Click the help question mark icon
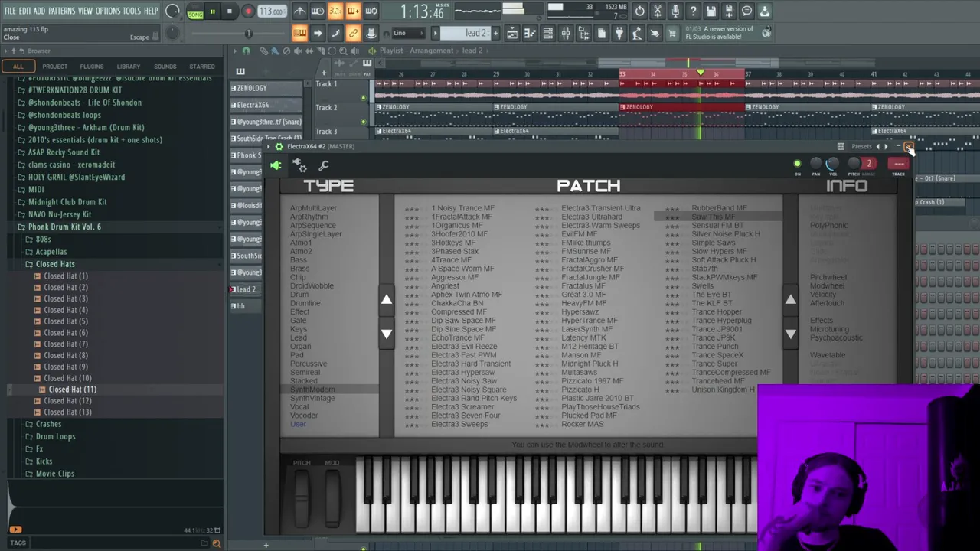This screenshot has width=980, height=551. pyautogui.click(x=693, y=11)
